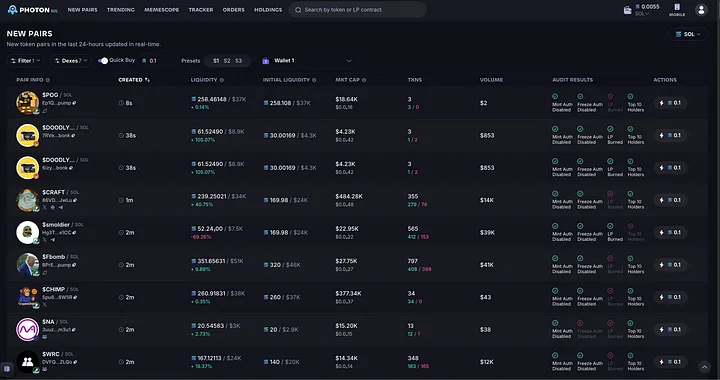The width and height of the screenshot is (720, 380).
Task: Click the scroll-to-top arrow button
Action: point(704,367)
